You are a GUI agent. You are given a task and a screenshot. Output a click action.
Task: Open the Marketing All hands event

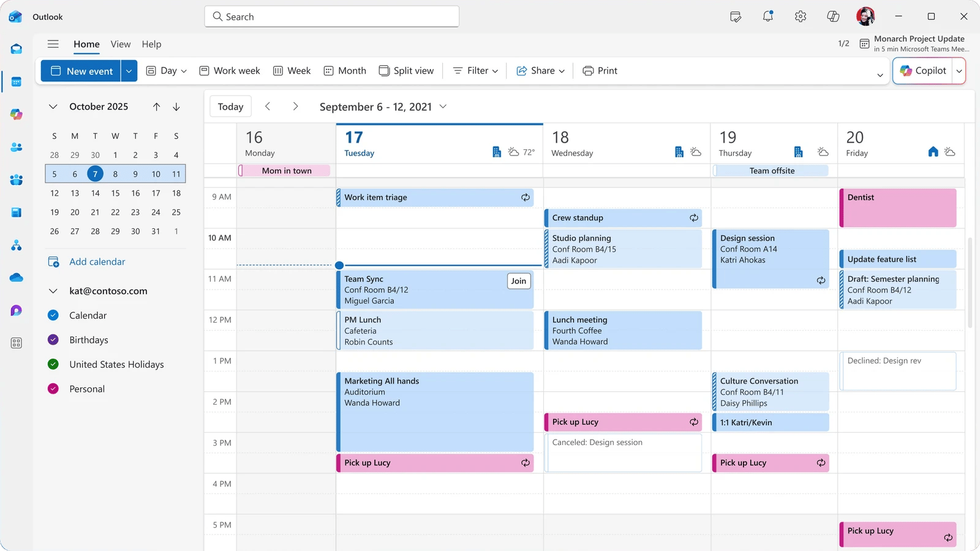[x=435, y=412]
